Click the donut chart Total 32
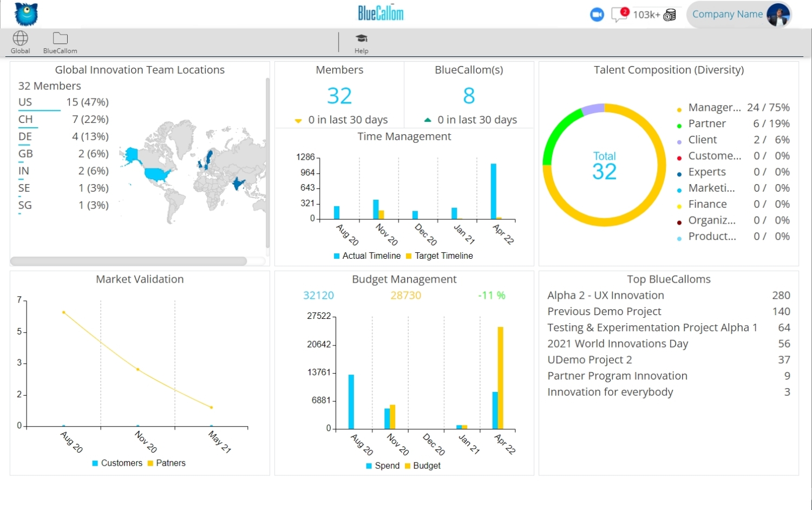Viewport: 812px width, 510px height. [x=604, y=165]
